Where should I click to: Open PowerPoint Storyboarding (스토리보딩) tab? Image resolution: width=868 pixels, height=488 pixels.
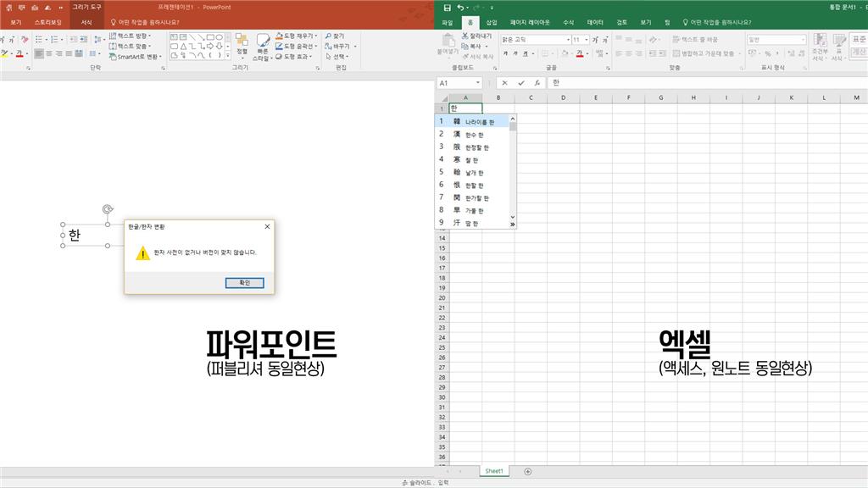point(47,23)
